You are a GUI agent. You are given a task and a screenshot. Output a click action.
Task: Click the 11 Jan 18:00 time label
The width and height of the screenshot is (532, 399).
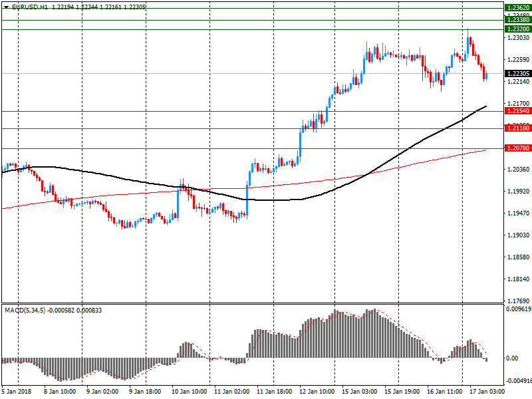tap(274, 392)
